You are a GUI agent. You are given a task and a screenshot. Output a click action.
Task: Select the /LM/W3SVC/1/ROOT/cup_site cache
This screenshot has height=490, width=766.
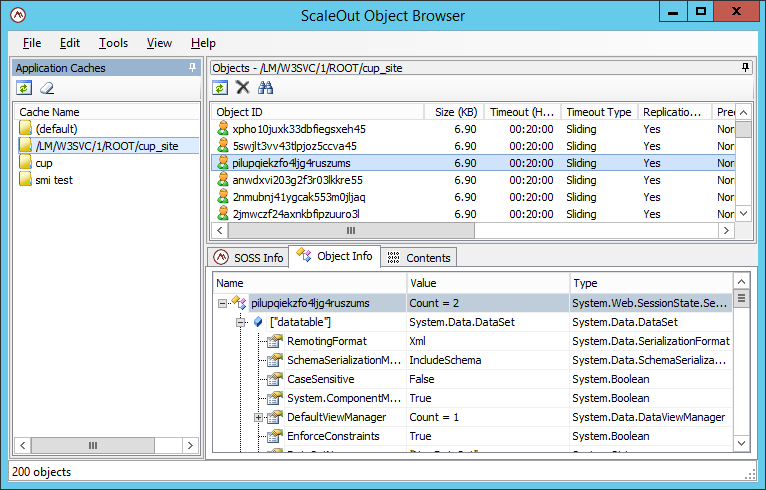(x=107, y=146)
